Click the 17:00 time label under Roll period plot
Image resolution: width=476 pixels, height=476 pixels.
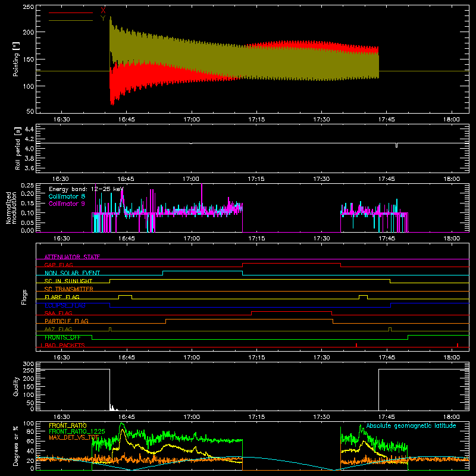click(191, 179)
